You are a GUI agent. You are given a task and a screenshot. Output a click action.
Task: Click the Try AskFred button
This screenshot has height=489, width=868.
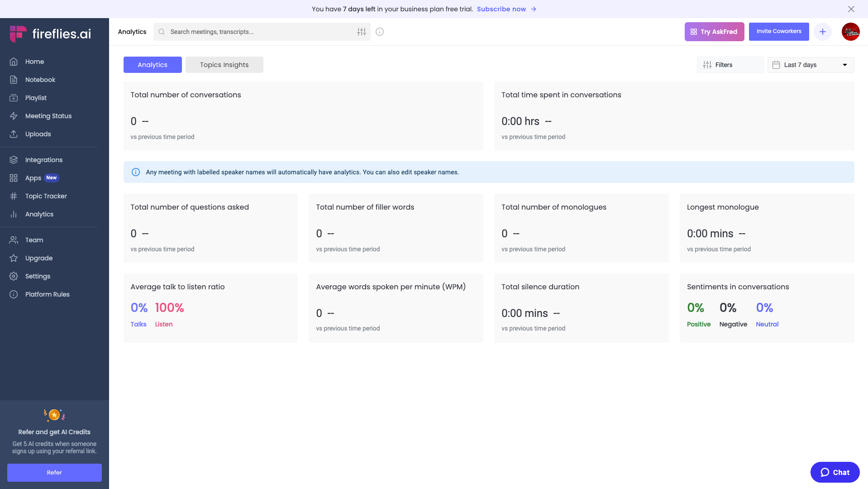point(714,32)
